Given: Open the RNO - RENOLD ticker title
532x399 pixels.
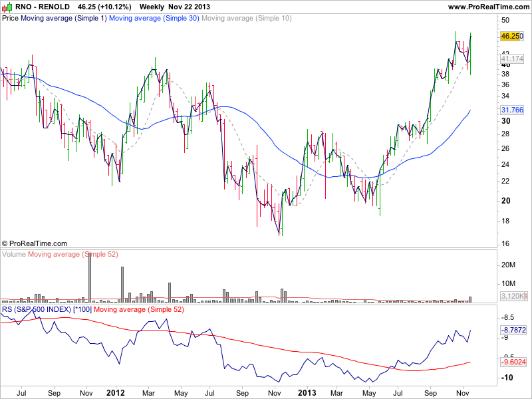Looking at the screenshot, I should 41,7.
